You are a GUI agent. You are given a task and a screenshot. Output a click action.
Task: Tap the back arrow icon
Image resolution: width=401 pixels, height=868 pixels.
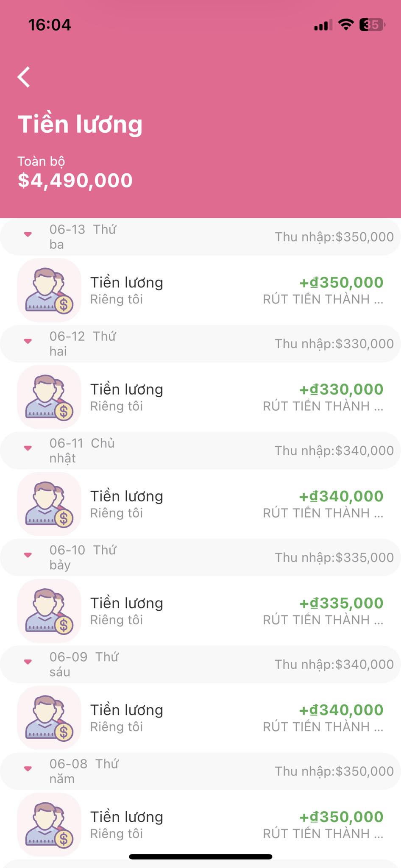pos(24,77)
